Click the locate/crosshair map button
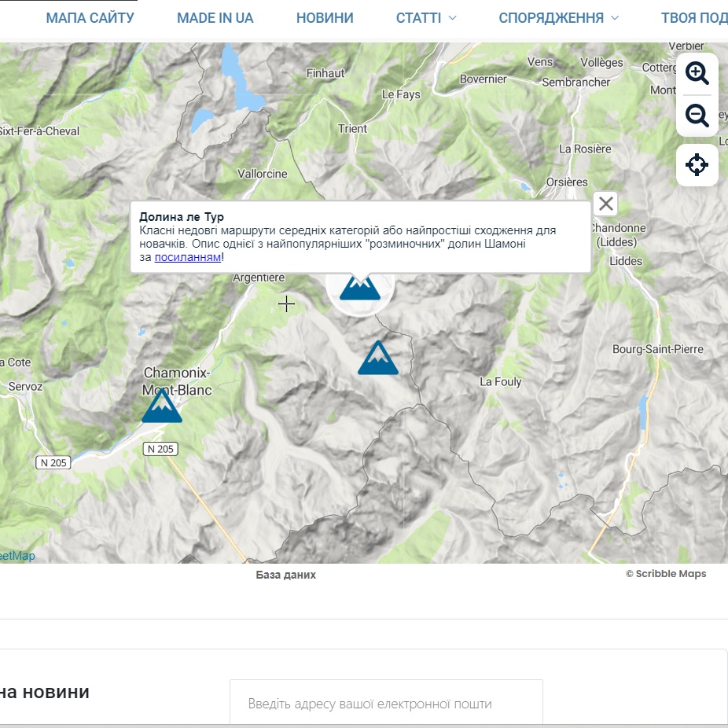Viewport: 728px width, 728px height. coord(697,165)
